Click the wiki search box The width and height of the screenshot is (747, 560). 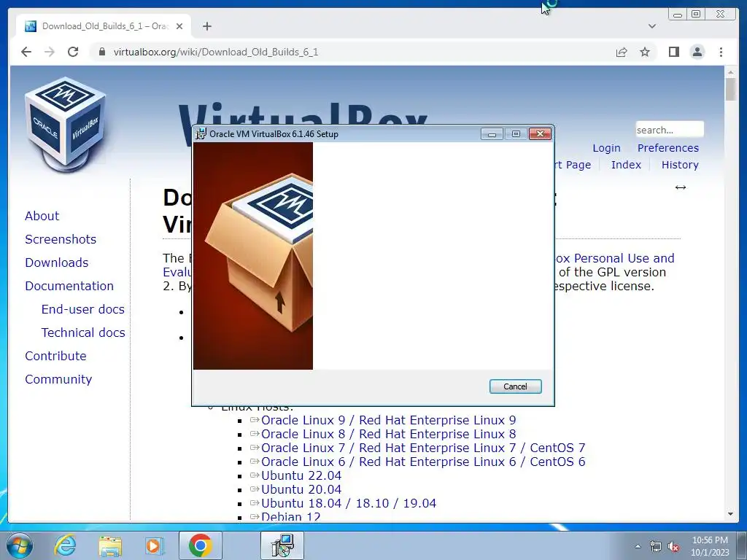coord(670,130)
